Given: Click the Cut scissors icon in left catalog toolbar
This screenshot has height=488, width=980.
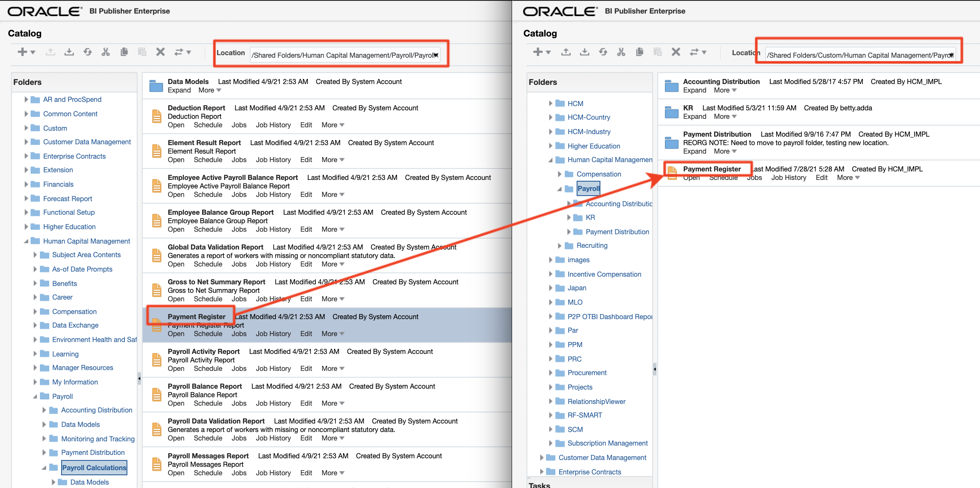Looking at the screenshot, I should pyautogui.click(x=106, y=52).
